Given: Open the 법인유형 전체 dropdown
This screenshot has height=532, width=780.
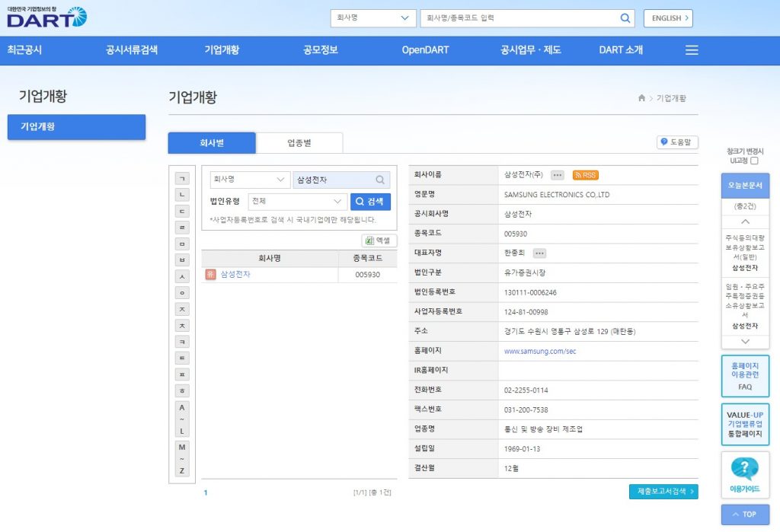Looking at the screenshot, I should tap(298, 202).
